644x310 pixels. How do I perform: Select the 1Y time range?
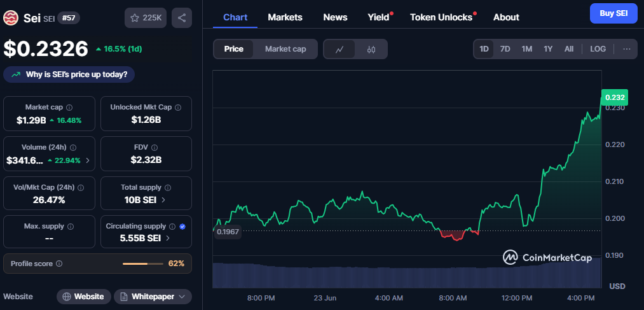[x=548, y=49]
